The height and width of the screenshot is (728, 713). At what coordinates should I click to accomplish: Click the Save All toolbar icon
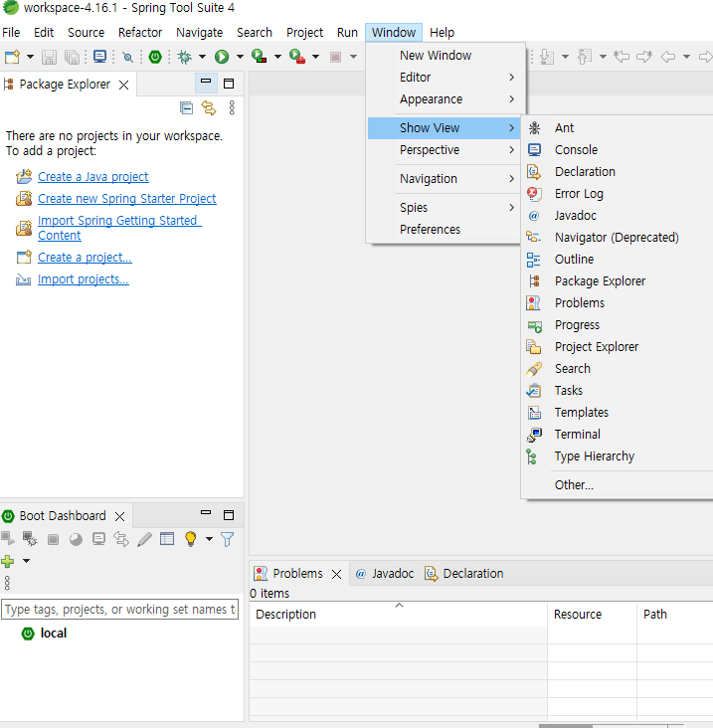[72, 57]
